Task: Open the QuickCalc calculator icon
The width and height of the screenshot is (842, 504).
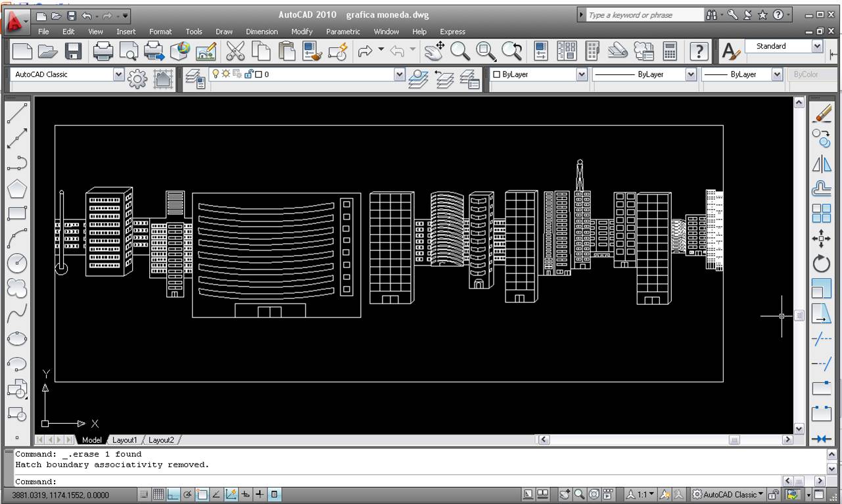Action: pyautogui.click(x=670, y=51)
